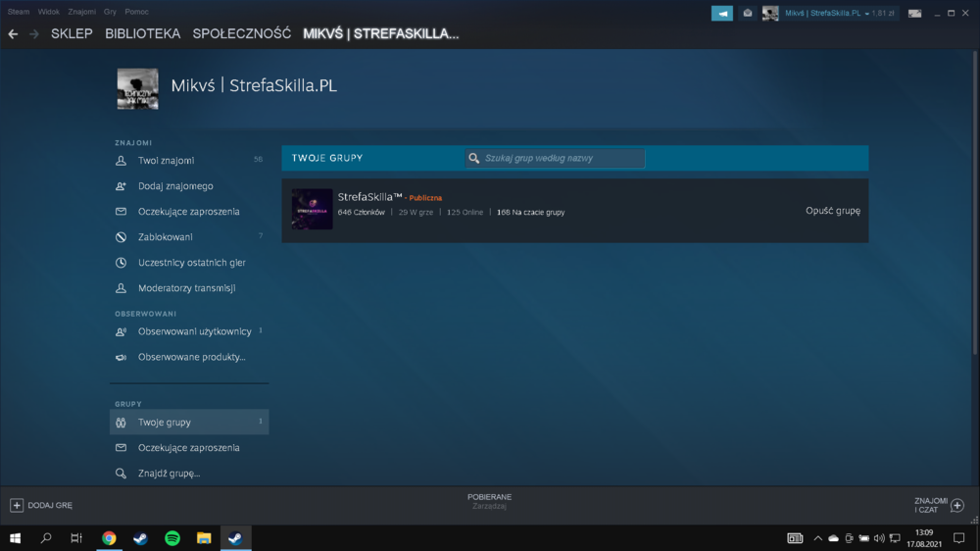Open 168 Na czacie grupy chat
The width and height of the screenshot is (980, 551).
pyautogui.click(x=530, y=213)
